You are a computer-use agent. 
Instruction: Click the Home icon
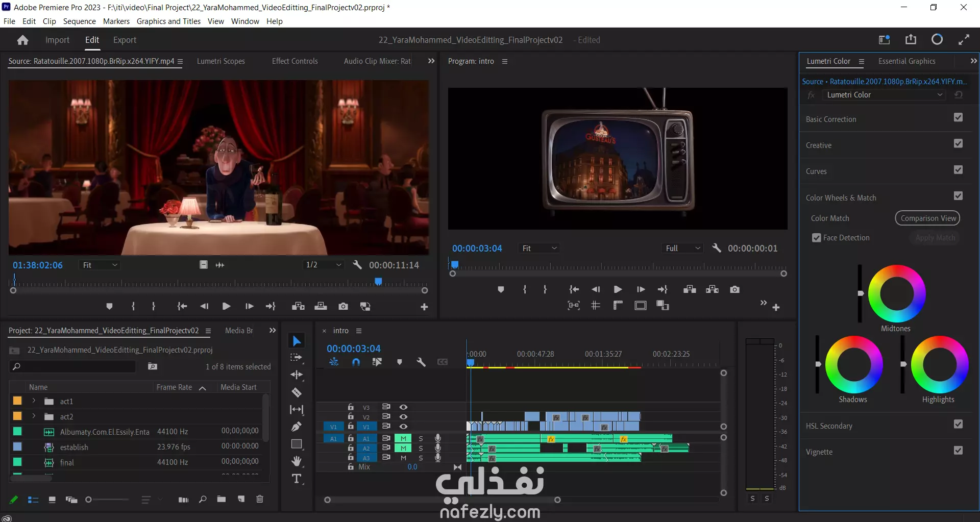tap(22, 40)
